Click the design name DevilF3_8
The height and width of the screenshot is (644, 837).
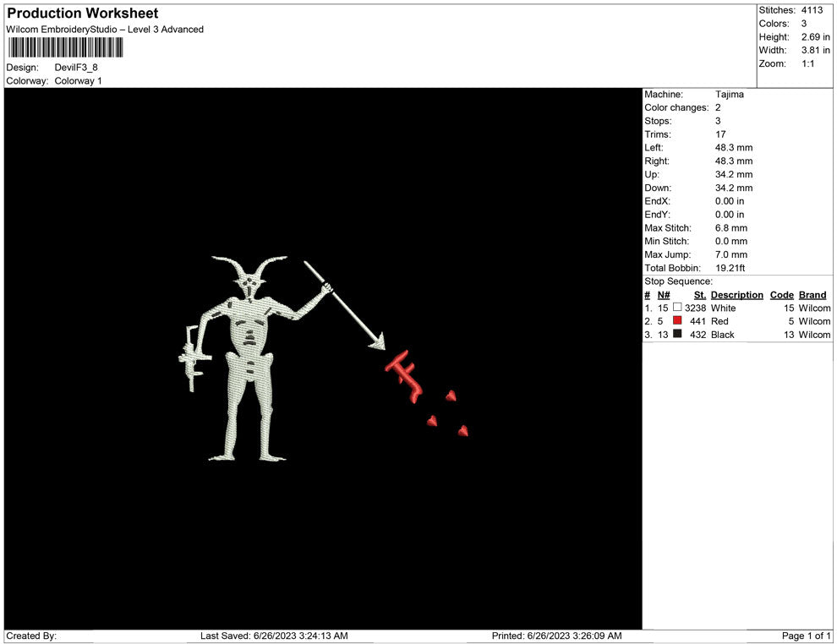(76, 68)
